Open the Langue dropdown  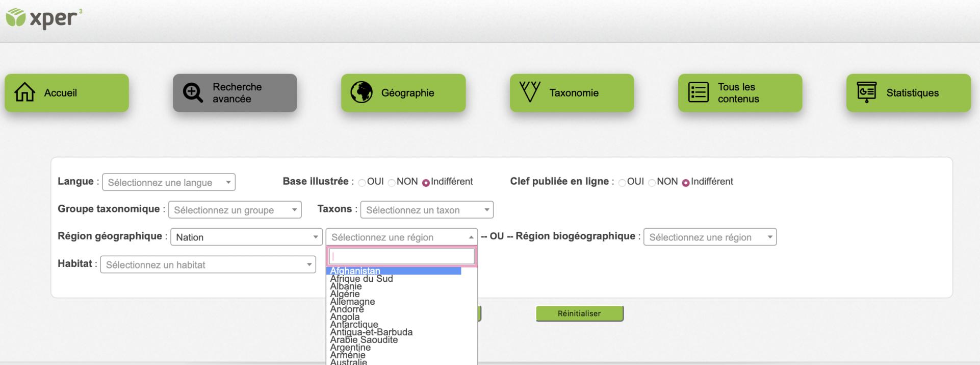(x=168, y=182)
